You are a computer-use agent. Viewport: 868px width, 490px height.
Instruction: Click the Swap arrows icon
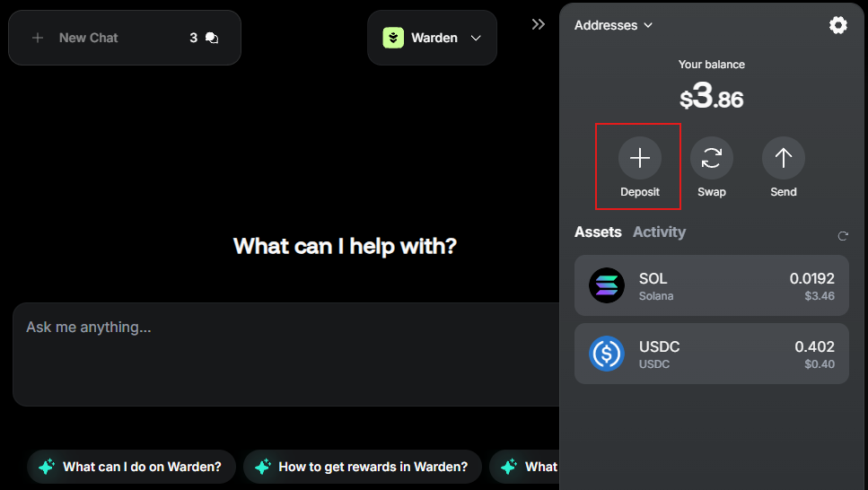pos(711,158)
